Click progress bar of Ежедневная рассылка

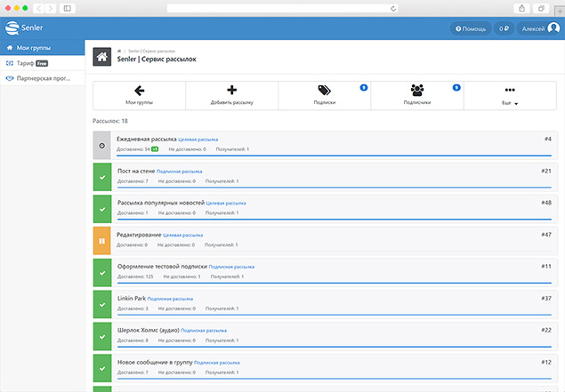tap(334, 156)
